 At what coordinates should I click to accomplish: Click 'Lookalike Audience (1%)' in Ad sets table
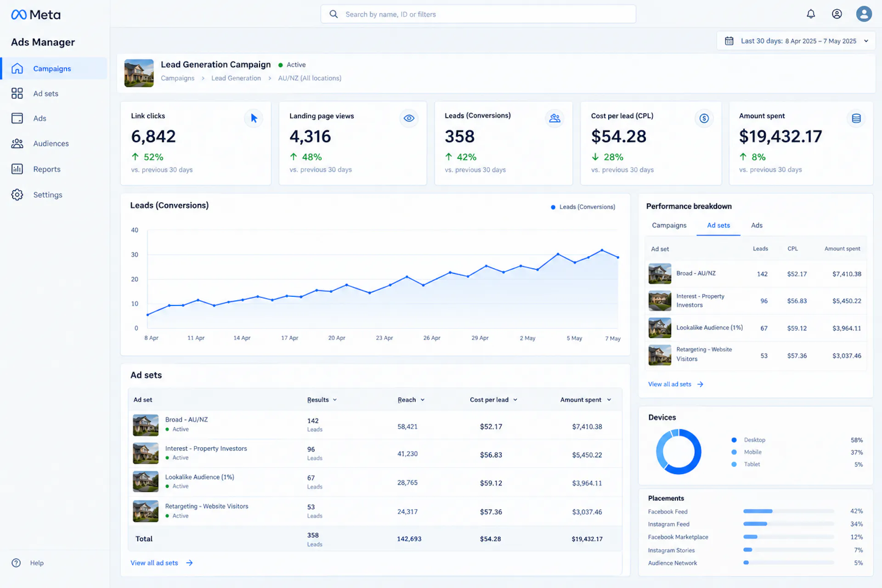(x=199, y=477)
